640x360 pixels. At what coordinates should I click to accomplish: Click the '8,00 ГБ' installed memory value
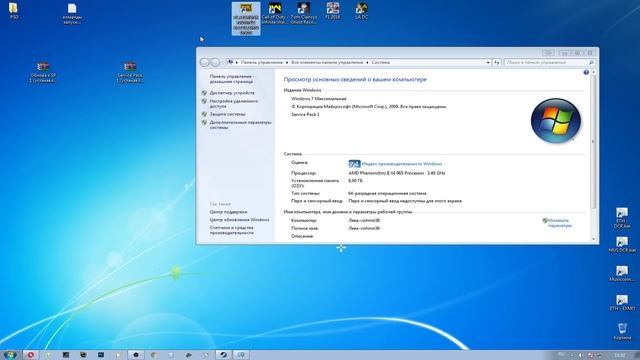(x=355, y=180)
